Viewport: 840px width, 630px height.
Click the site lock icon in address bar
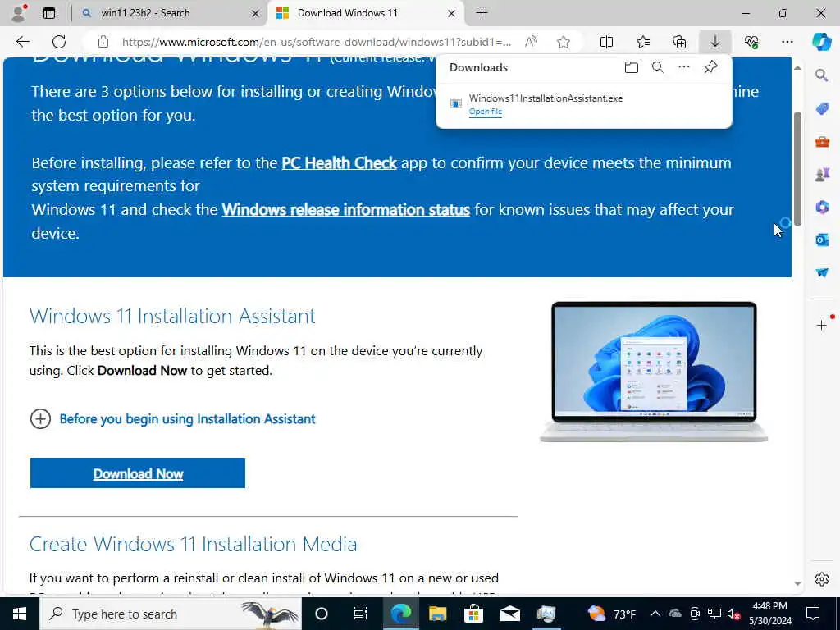[103, 42]
